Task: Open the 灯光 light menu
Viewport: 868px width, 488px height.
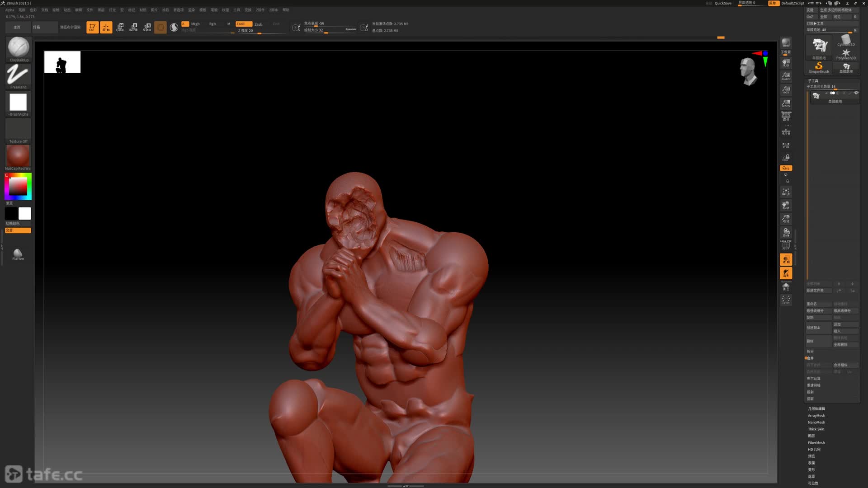Action: tap(112, 10)
